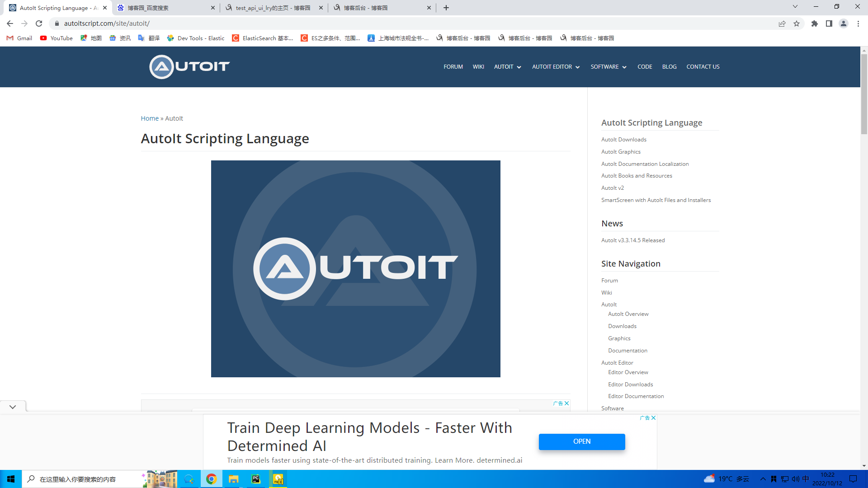
Task: Open the Chrome profile avatar
Action: coord(844,23)
